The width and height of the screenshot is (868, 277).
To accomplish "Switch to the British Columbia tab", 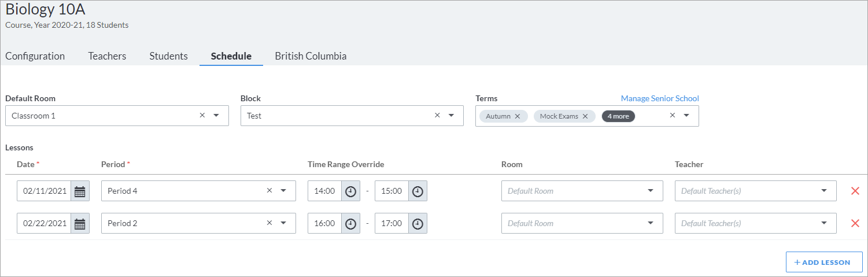I will (311, 56).
